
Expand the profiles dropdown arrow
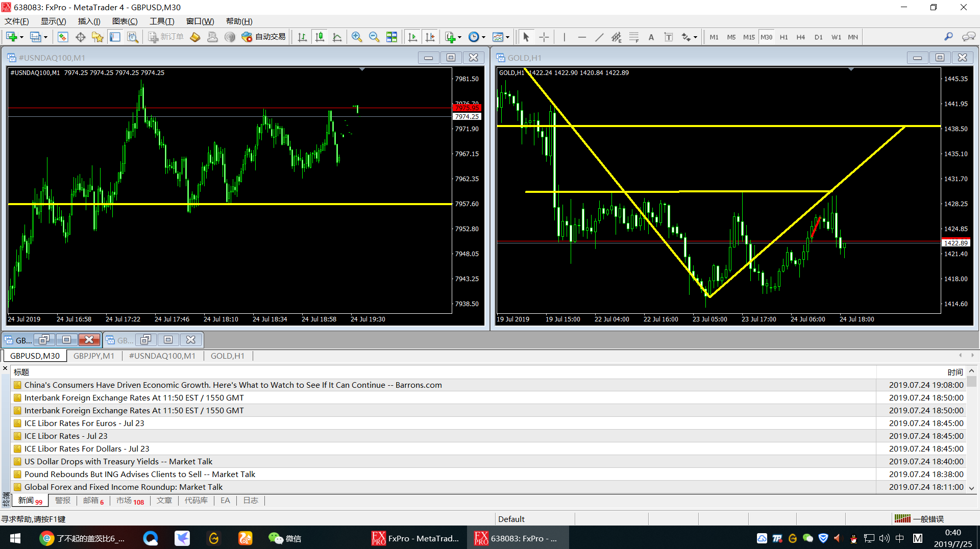(45, 37)
